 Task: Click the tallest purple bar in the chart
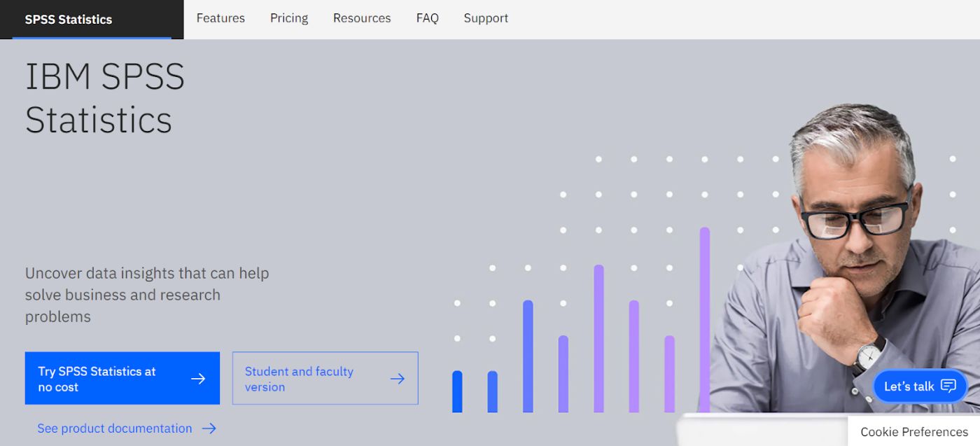704,319
